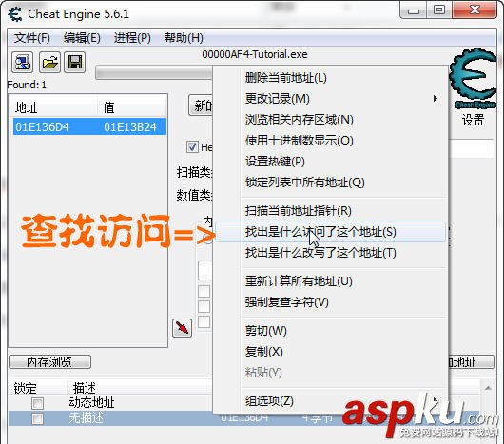
Task: Choose 锁定列表中所有地址(Q) entry
Action: click(330, 183)
